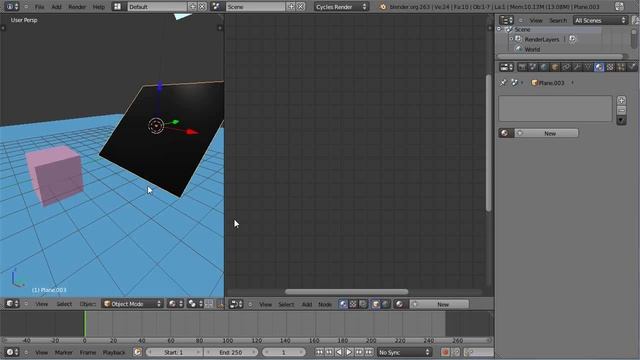The width and height of the screenshot is (640, 360).
Task: Collapse the Scene tree item
Action: (499, 29)
